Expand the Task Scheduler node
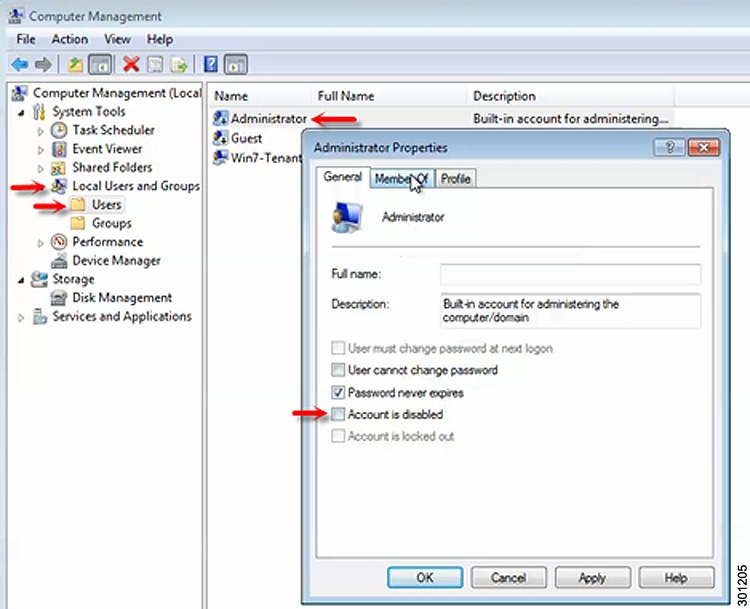 [x=41, y=131]
